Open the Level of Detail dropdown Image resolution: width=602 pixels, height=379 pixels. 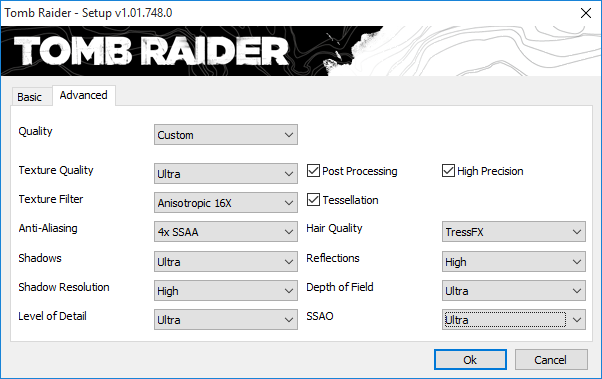coord(226,319)
